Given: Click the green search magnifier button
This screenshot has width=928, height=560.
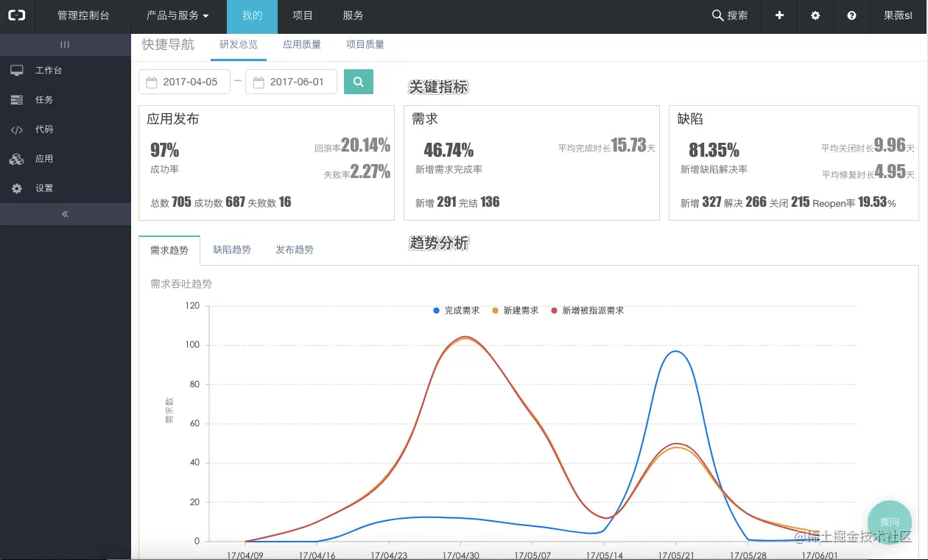Looking at the screenshot, I should click(359, 82).
